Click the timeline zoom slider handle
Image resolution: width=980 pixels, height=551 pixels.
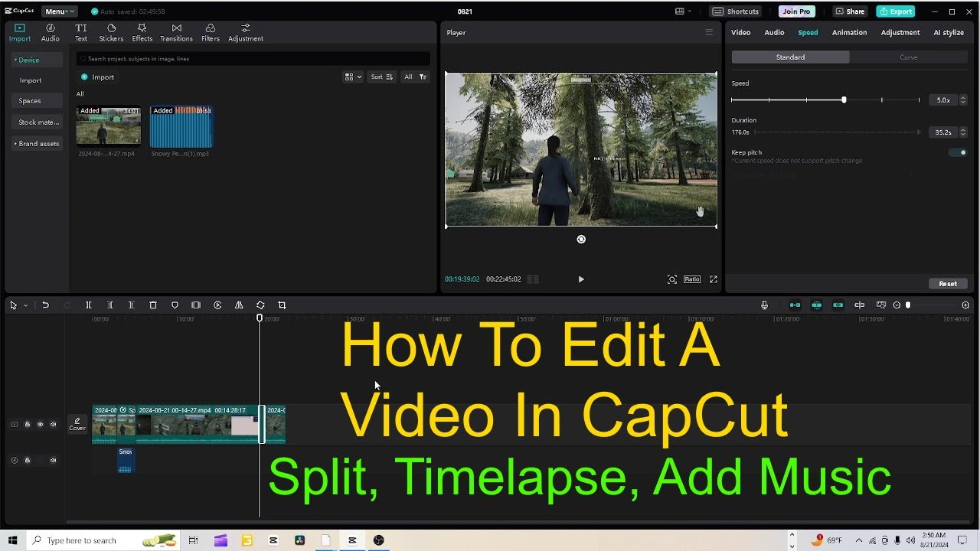tap(908, 305)
